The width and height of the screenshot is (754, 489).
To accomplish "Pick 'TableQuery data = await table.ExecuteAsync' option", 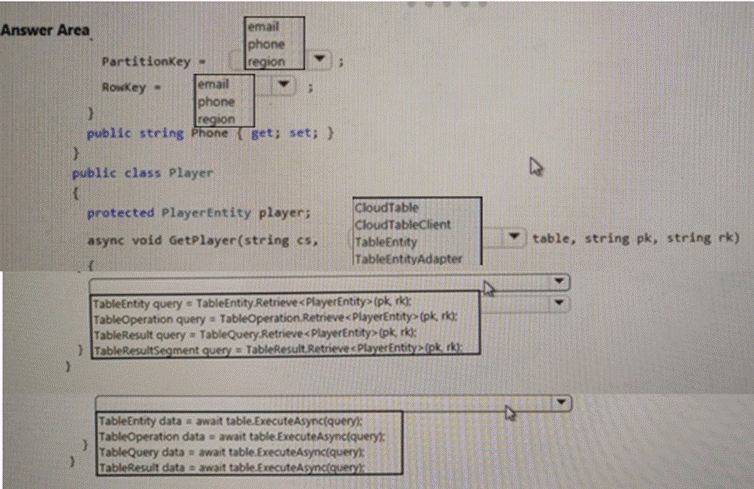I will pyautogui.click(x=232, y=452).
